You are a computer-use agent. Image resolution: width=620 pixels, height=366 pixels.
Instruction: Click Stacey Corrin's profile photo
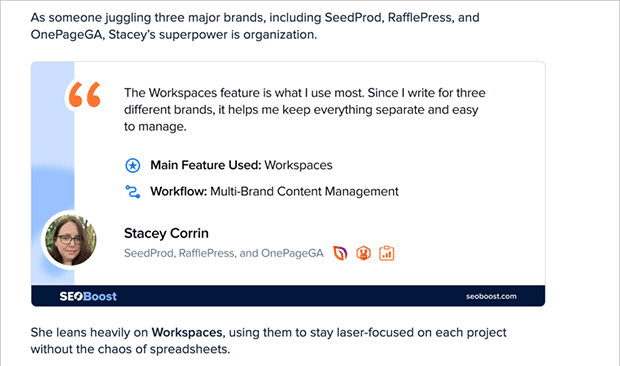tap(70, 240)
